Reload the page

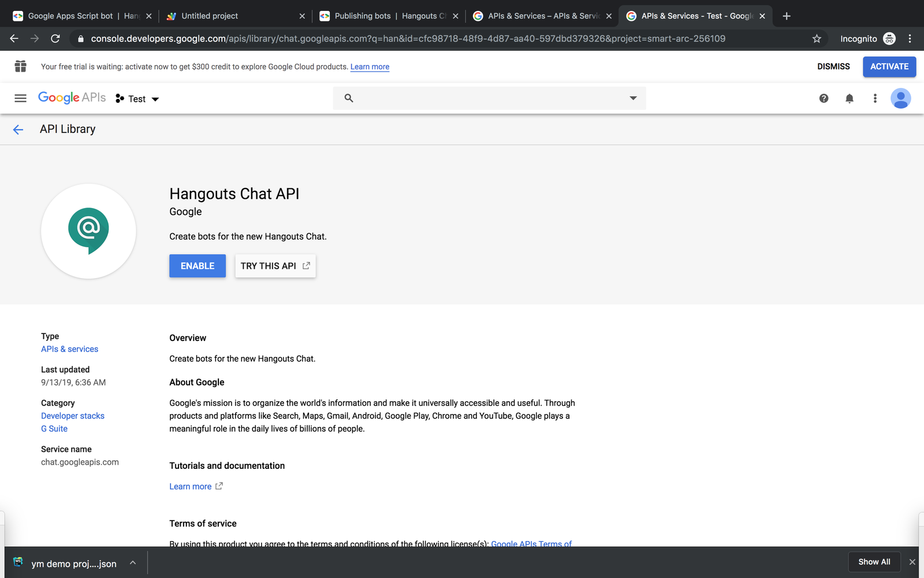pyautogui.click(x=55, y=39)
